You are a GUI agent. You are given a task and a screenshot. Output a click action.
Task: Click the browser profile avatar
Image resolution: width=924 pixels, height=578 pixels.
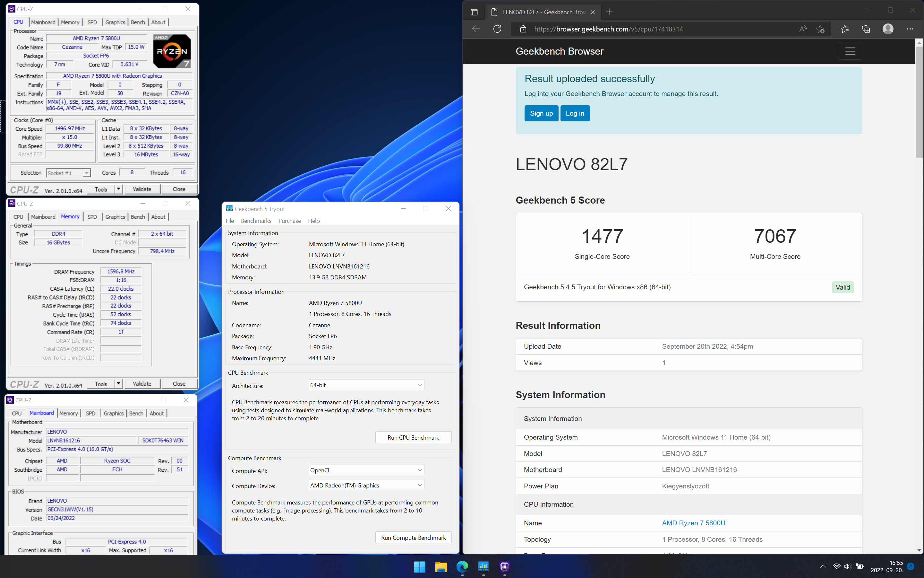coord(888,29)
